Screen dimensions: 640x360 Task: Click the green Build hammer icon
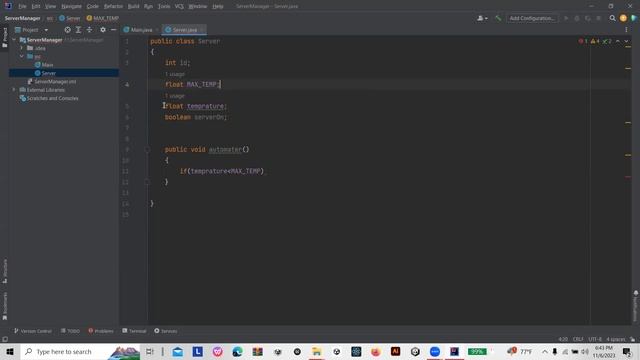498,18
